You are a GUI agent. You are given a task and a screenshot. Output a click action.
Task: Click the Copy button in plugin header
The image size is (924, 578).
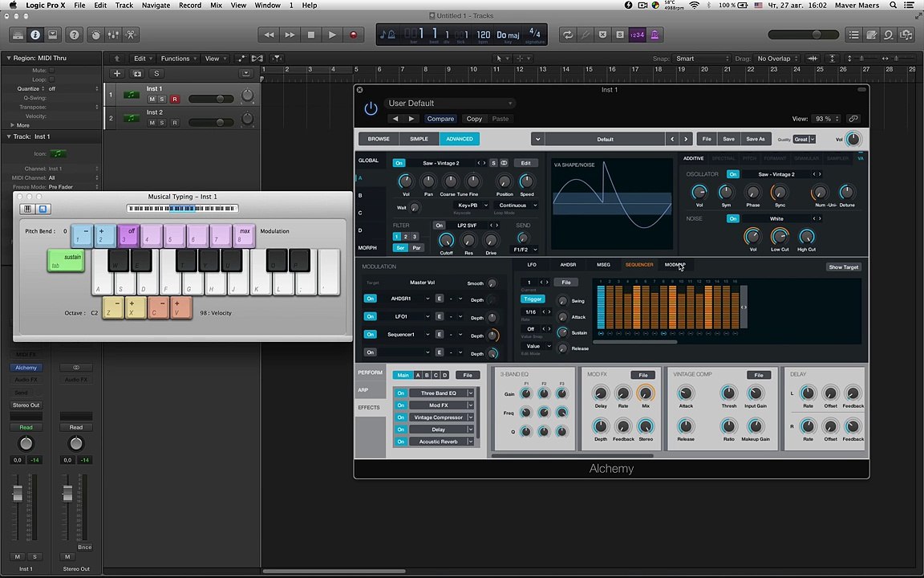click(x=474, y=119)
